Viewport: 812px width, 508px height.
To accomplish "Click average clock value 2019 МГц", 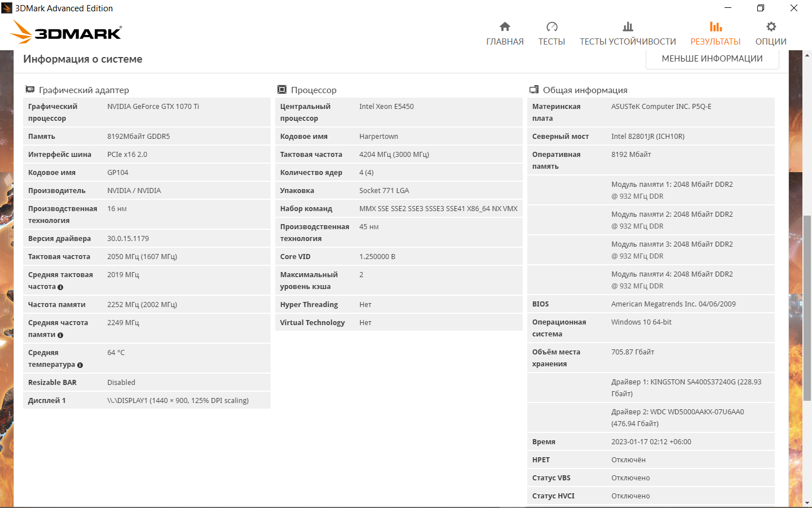I will [123, 275].
